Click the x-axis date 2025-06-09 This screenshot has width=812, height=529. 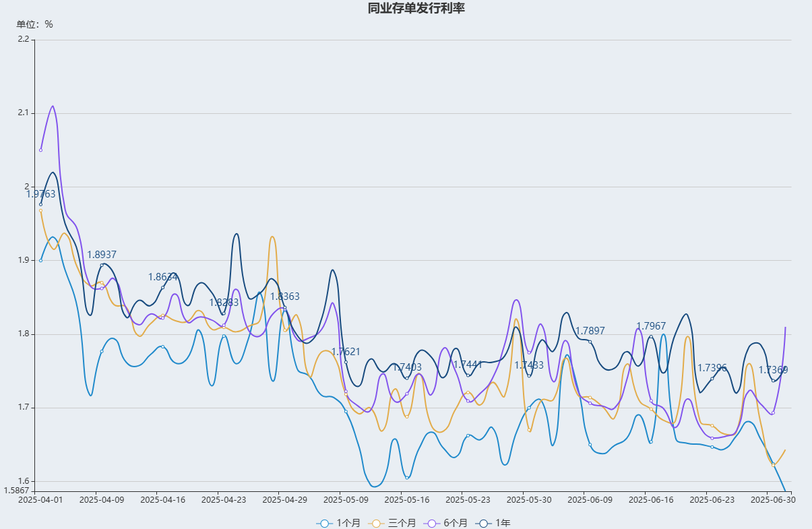pyautogui.click(x=590, y=500)
